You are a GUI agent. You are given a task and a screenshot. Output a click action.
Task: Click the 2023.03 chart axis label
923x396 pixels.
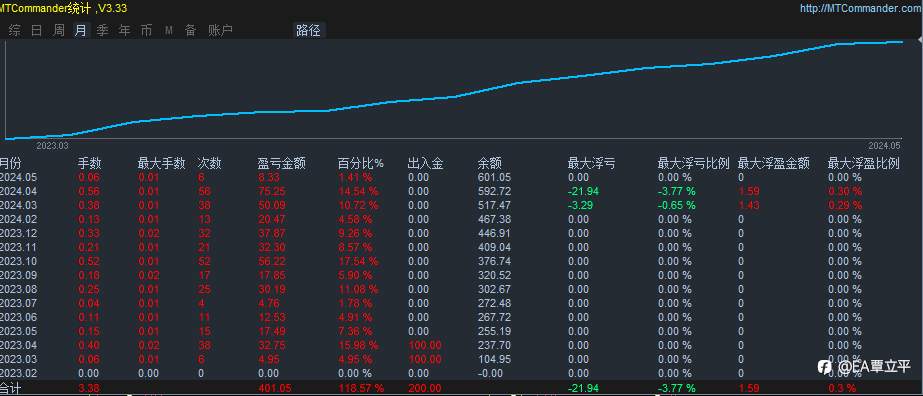coord(52,145)
